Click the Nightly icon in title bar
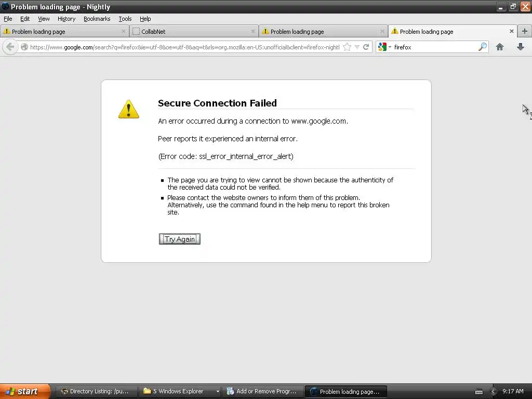532x399 pixels. coord(5,6)
